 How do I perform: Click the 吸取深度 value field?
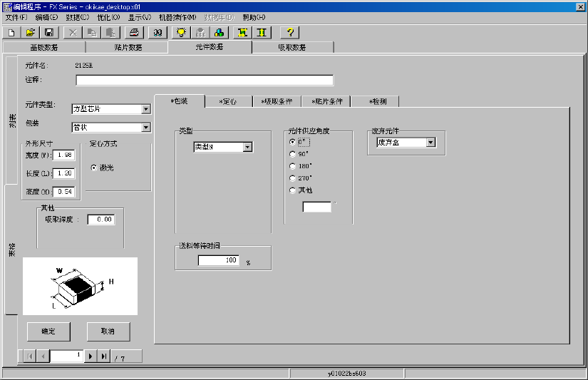(101, 220)
